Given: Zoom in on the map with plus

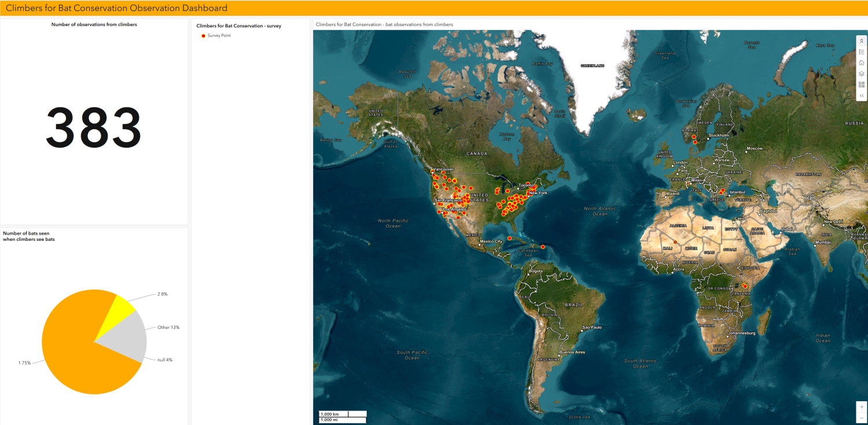Looking at the screenshot, I should pos(862,407).
